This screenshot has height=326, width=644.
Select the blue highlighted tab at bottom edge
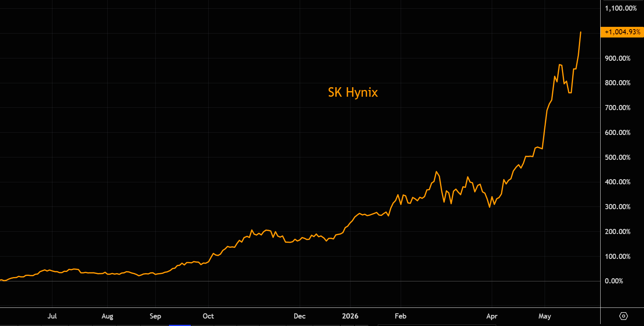pyautogui.click(x=180, y=325)
